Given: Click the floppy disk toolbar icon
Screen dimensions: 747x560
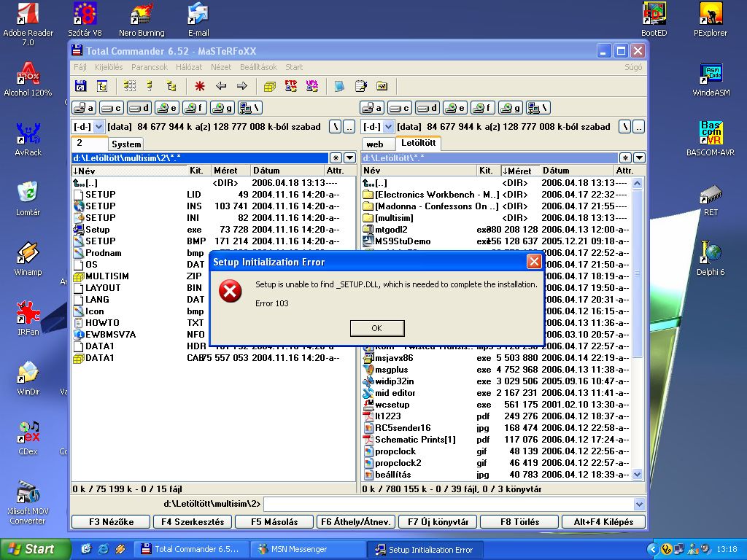Looking at the screenshot, I should (x=80, y=86).
